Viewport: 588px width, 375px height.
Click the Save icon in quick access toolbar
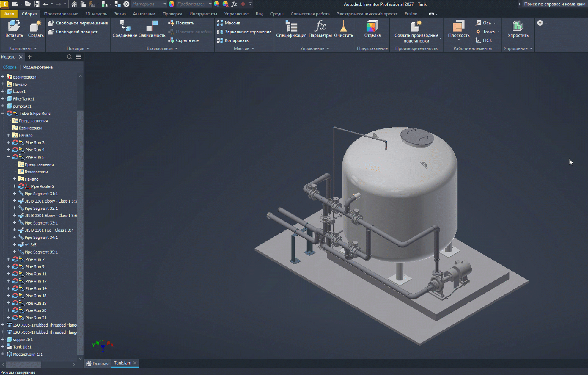point(37,4)
